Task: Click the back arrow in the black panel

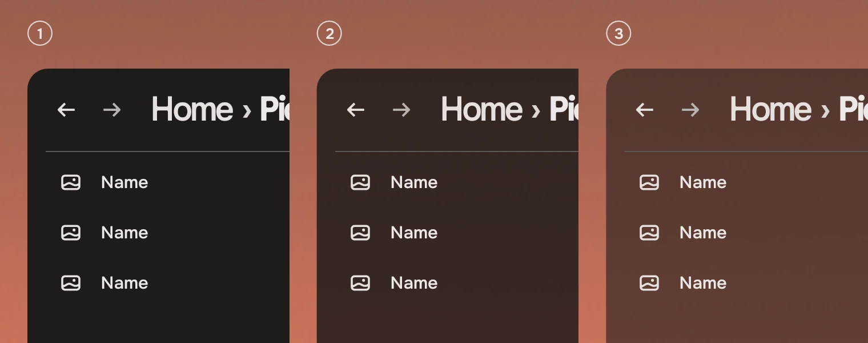Action: click(x=66, y=110)
